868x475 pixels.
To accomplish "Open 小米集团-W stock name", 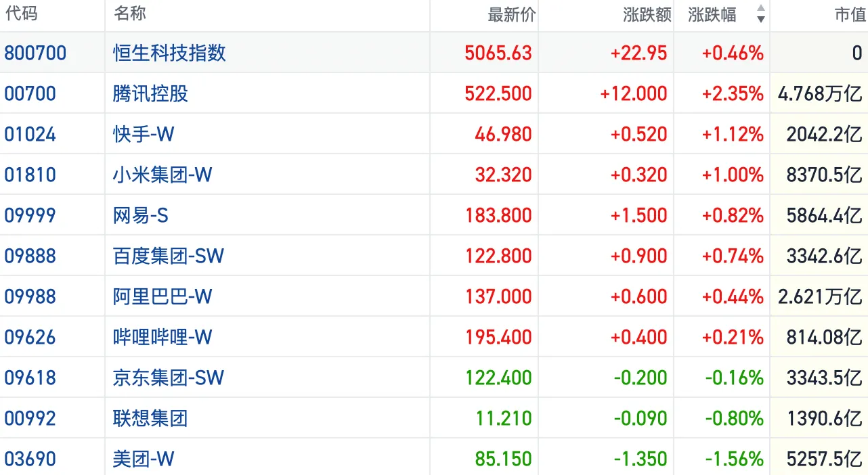I will (162, 175).
